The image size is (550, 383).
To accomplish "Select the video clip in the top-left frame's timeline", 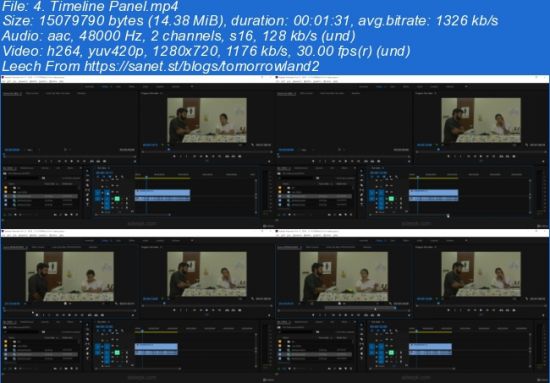I will click(x=162, y=193).
